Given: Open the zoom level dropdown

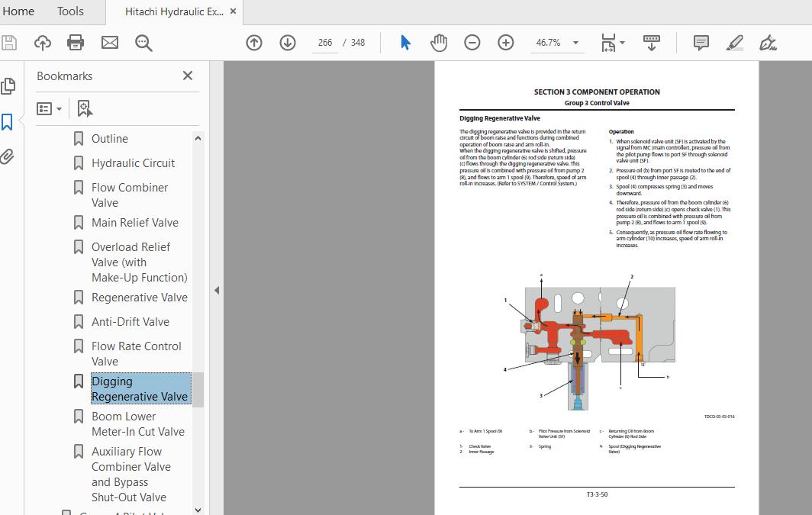Looking at the screenshot, I should (x=575, y=43).
